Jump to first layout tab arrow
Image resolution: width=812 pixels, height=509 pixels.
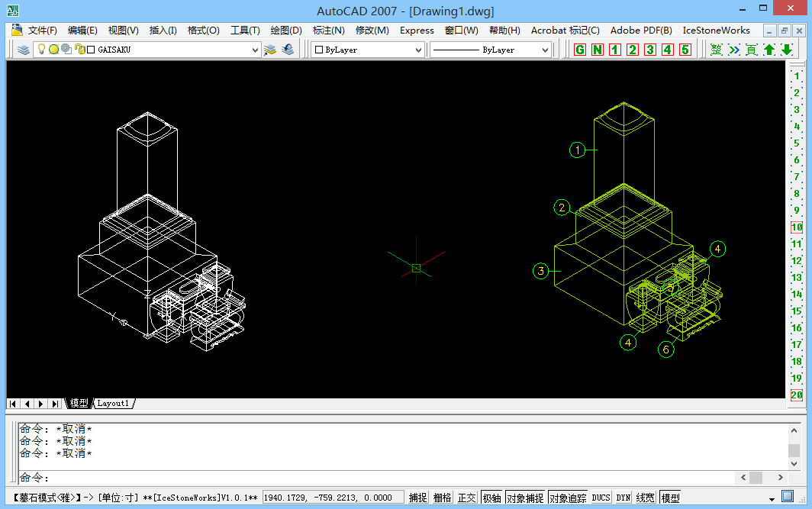coord(13,404)
